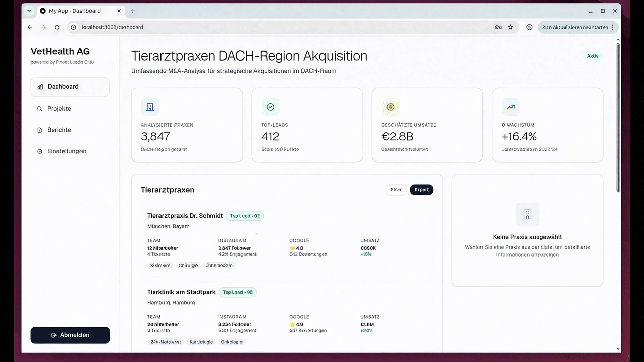Image resolution: width=644 pixels, height=362 pixels.
Task: Open the password key icon in address bar
Action: (x=498, y=27)
